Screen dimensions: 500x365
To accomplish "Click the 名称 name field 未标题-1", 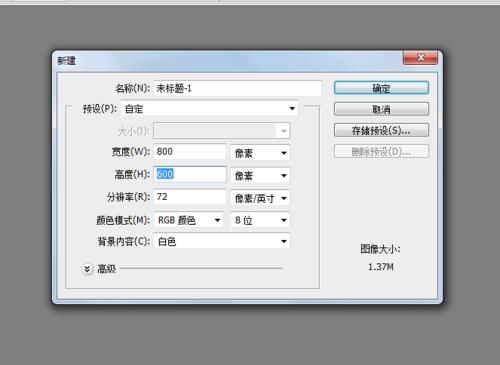I will [x=238, y=88].
